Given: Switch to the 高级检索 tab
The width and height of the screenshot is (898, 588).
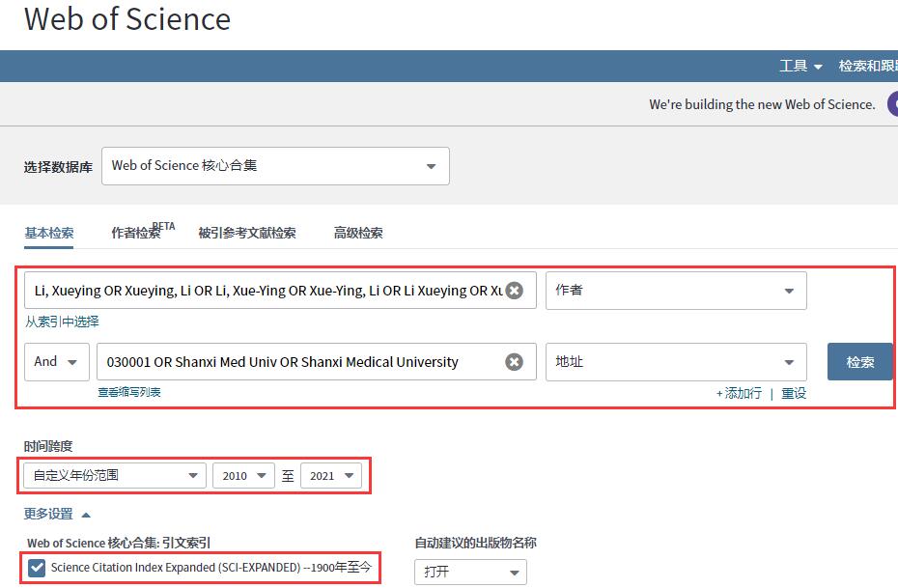Looking at the screenshot, I should (x=359, y=233).
